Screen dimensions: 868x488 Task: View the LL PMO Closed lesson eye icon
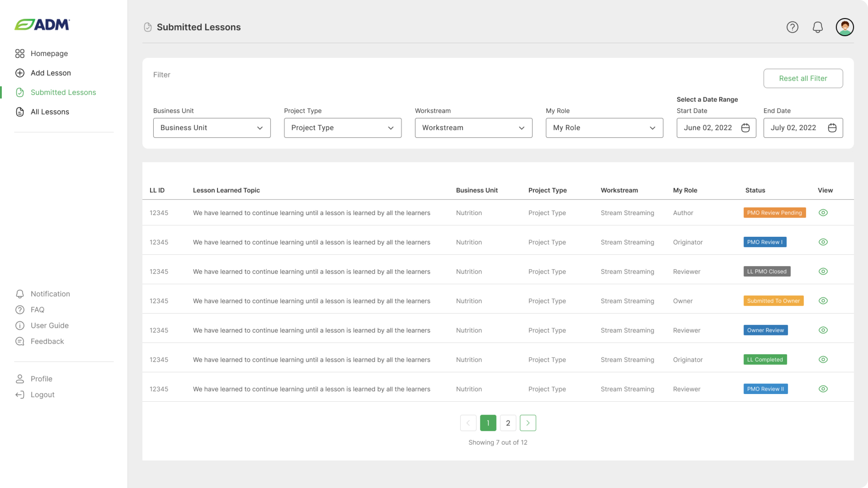tap(823, 271)
